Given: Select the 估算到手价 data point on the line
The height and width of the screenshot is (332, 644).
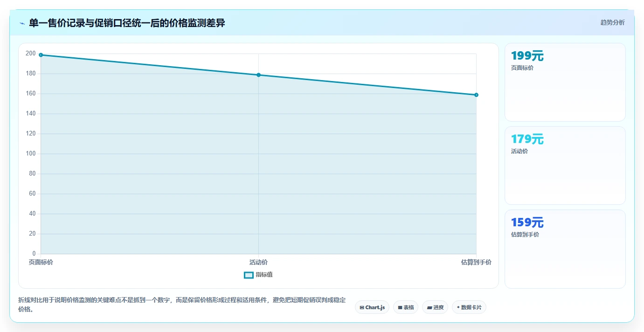Looking at the screenshot, I should [x=476, y=95].
